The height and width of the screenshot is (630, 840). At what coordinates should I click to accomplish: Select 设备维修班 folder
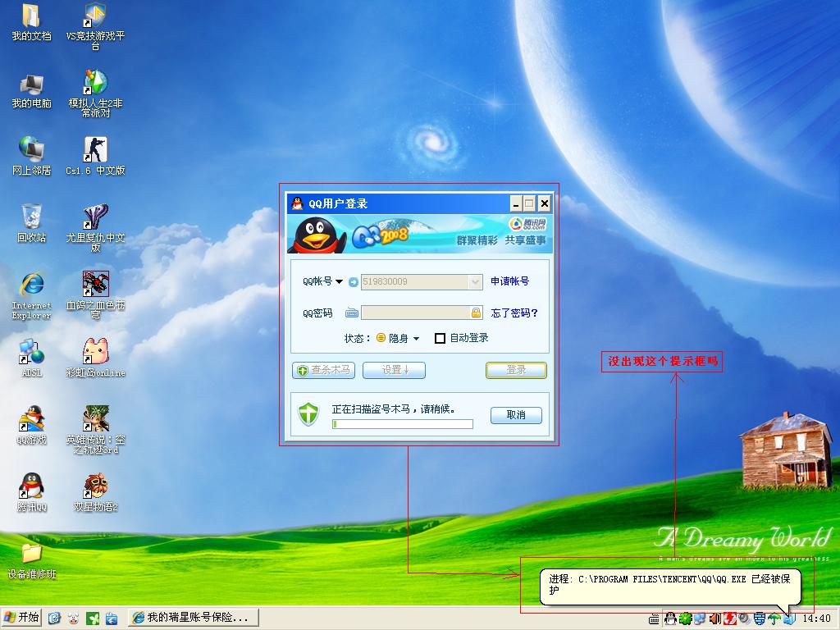pyautogui.click(x=32, y=561)
